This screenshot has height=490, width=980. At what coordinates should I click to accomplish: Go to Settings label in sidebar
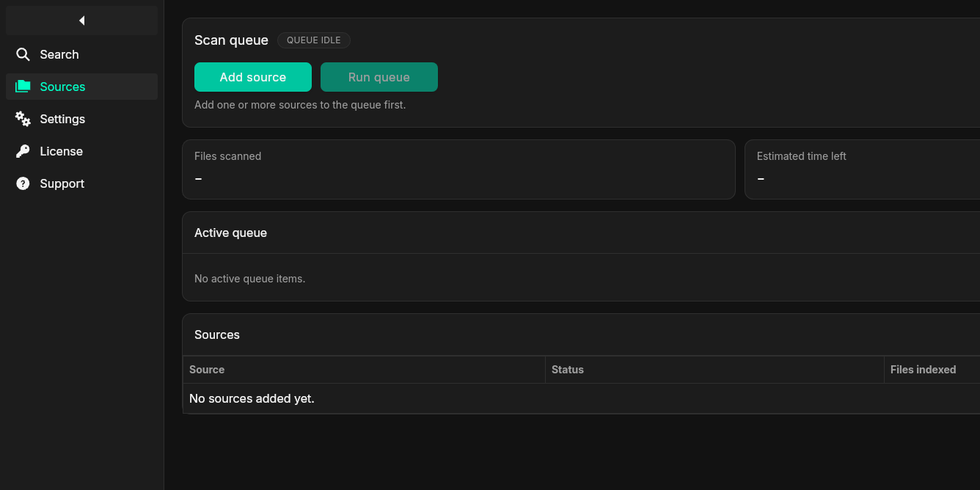[x=62, y=119]
